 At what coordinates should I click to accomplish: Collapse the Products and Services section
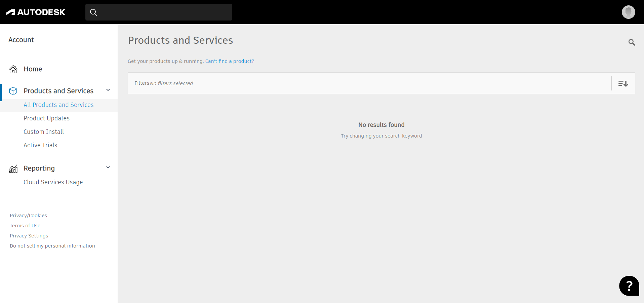108,90
